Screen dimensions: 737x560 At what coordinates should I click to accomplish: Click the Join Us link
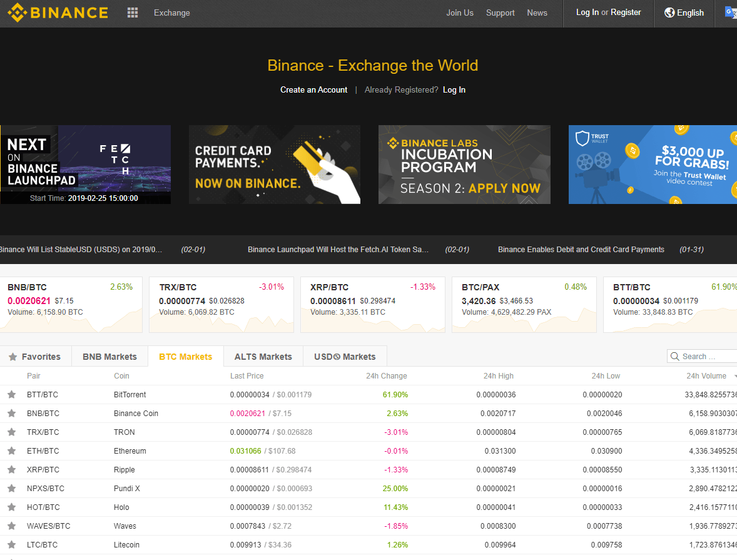click(x=460, y=13)
